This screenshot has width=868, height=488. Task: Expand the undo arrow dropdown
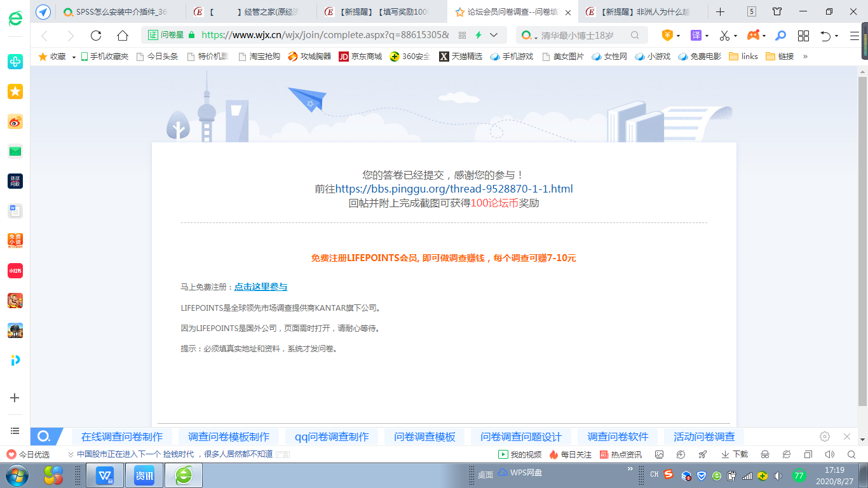click(836, 36)
